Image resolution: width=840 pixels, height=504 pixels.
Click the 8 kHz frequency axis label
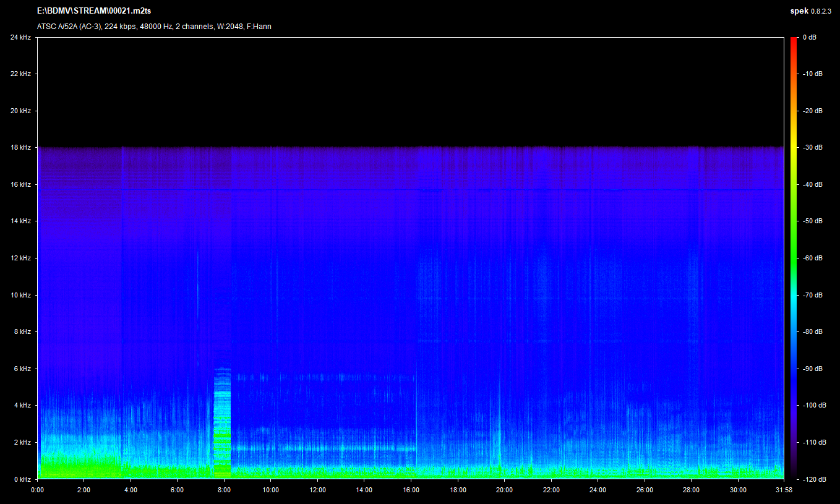(23, 331)
